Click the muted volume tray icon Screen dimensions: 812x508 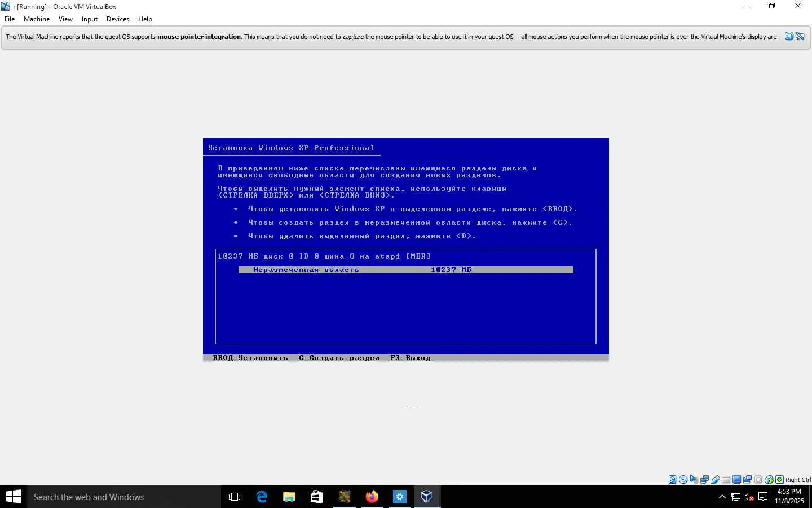point(749,497)
